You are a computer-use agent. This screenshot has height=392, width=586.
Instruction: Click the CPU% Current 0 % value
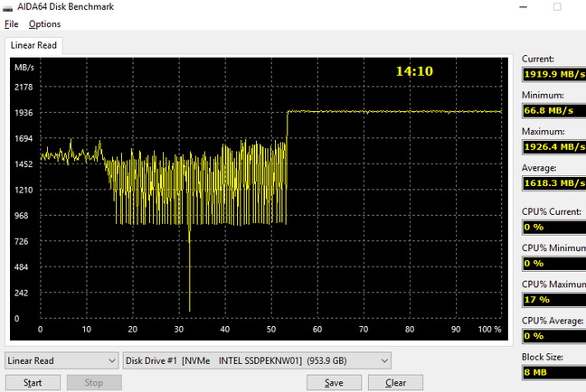[554, 227]
